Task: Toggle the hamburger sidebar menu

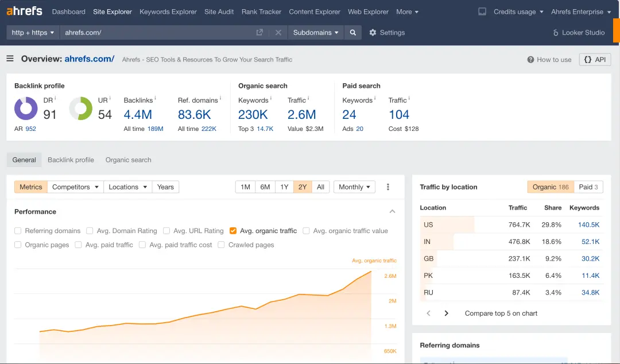Action: [10, 59]
